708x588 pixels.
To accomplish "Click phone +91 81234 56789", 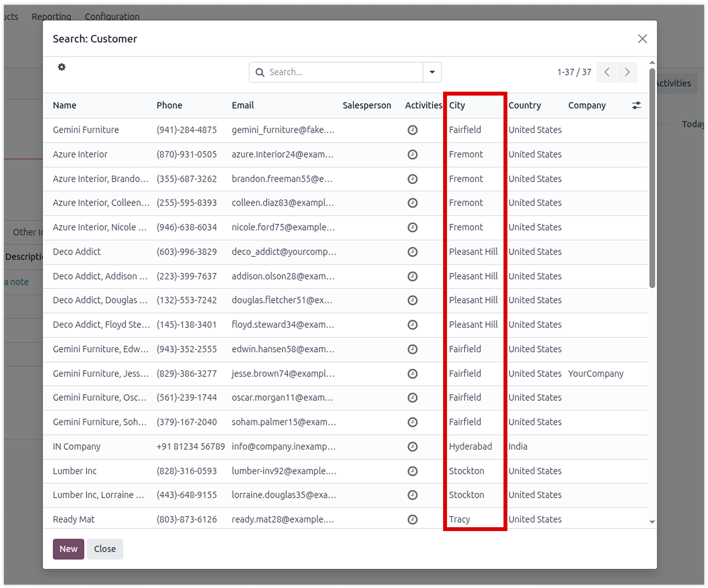I will pyautogui.click(x=190, y=447).
